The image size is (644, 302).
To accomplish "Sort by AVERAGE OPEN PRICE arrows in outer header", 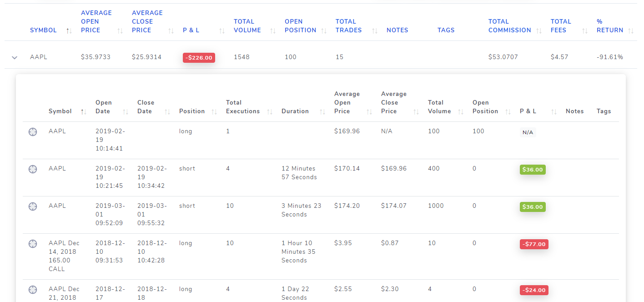I will pos(120,30).
